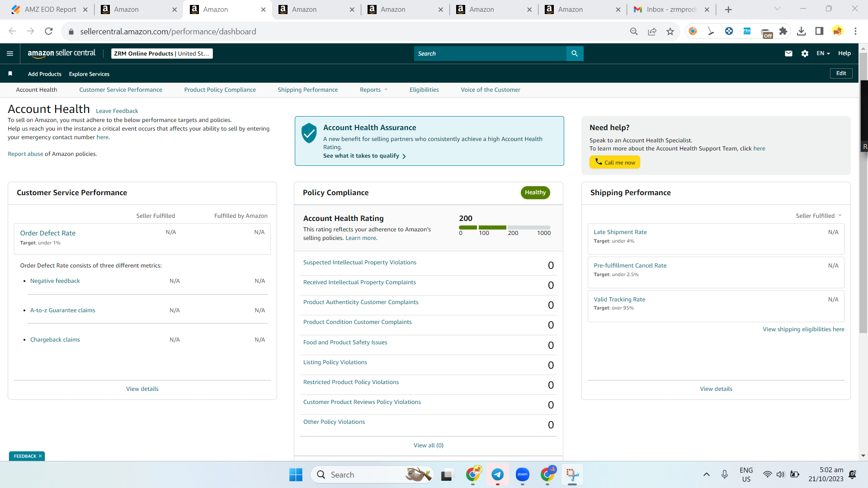Image resolution: width=868 pixels, height=488 pixels.
Task: Open the Eligibilities tab
Action: (x=424, y=89)
